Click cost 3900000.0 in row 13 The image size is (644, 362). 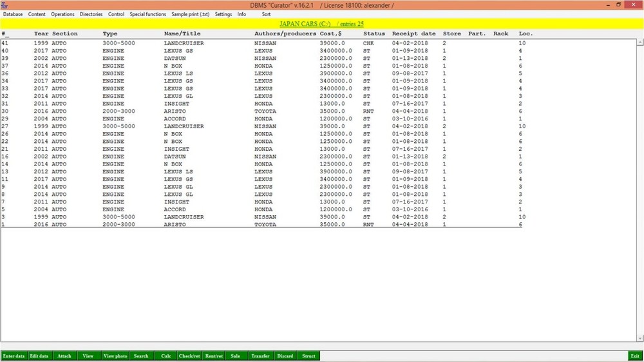[336, 172]
